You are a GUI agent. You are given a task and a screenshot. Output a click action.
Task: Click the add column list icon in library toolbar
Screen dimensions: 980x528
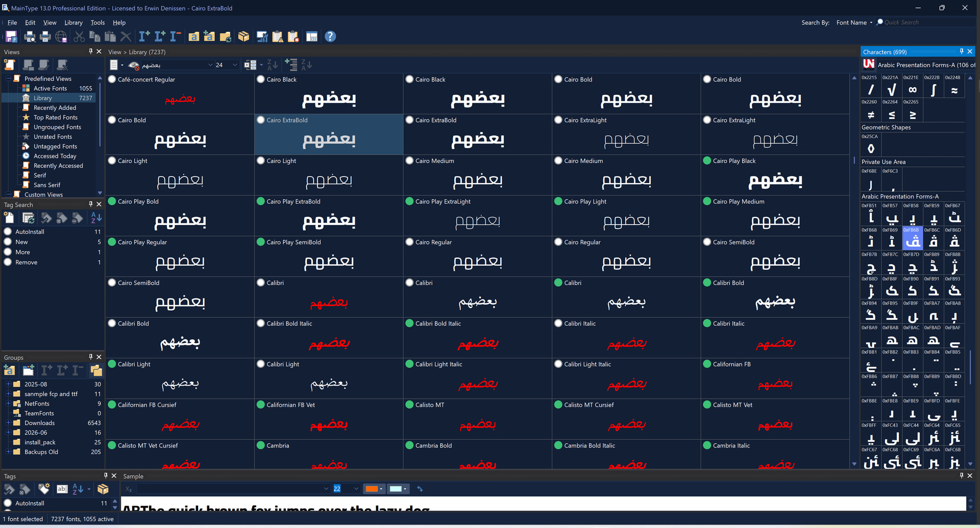point(291,65)
